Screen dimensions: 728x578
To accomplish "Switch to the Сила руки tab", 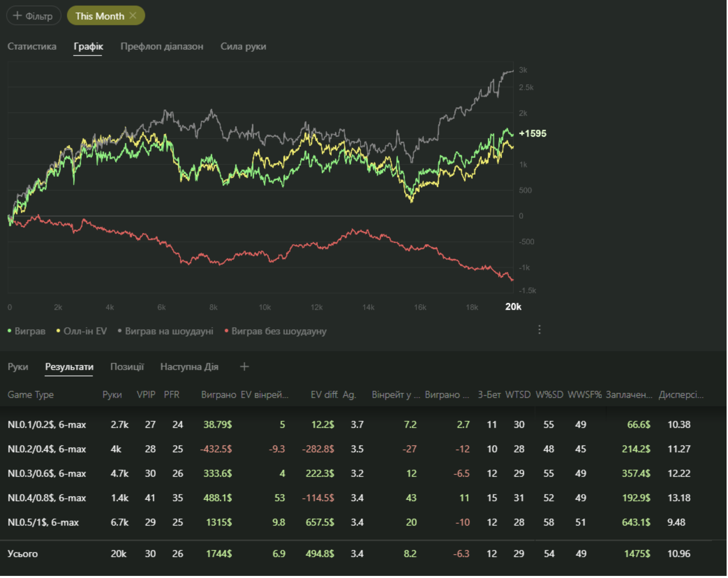I will click(x=243, y=46).
